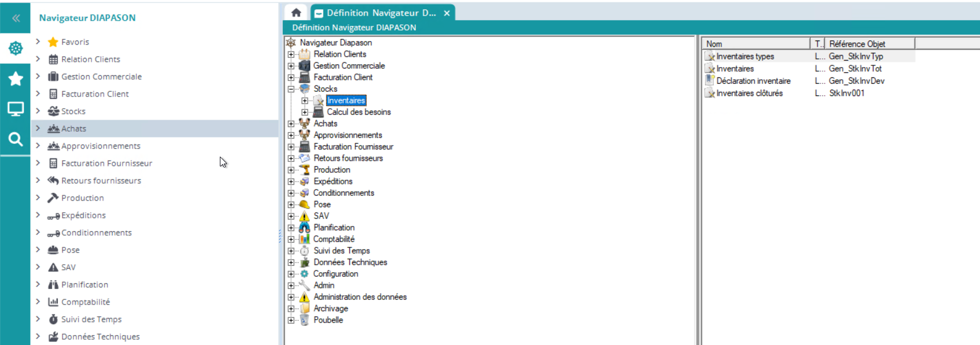
Task: Click the Référence Objet column header
Action: [868, 44]
